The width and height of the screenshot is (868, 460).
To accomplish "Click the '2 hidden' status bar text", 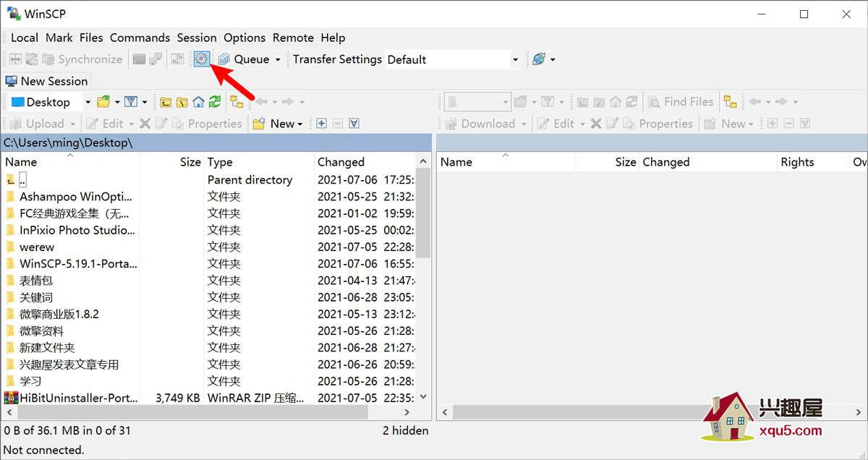I will point(406,430).
